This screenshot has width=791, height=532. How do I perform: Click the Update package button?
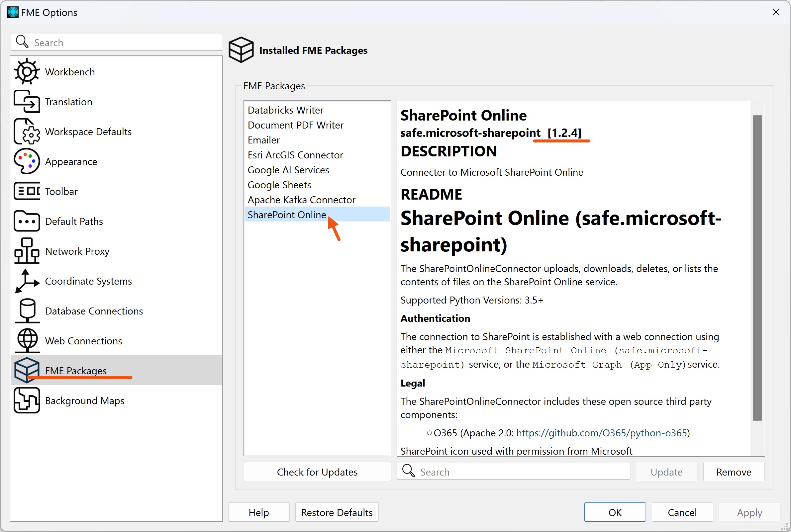(x=666, y=472)
